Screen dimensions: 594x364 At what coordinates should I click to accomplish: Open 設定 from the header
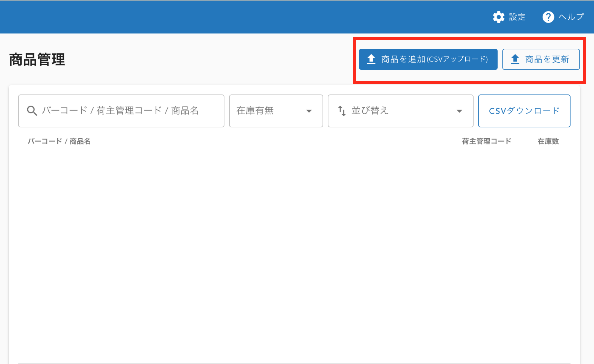point(517,17)
